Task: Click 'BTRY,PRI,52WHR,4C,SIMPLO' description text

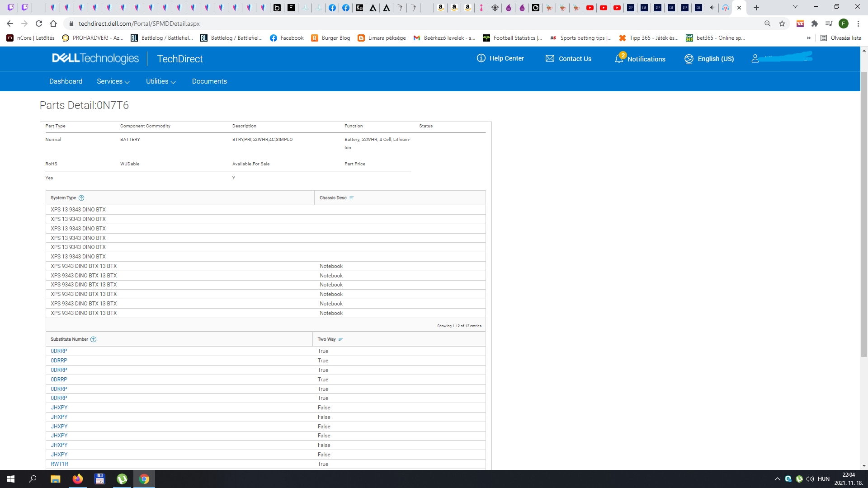Action: coord(262,140)
